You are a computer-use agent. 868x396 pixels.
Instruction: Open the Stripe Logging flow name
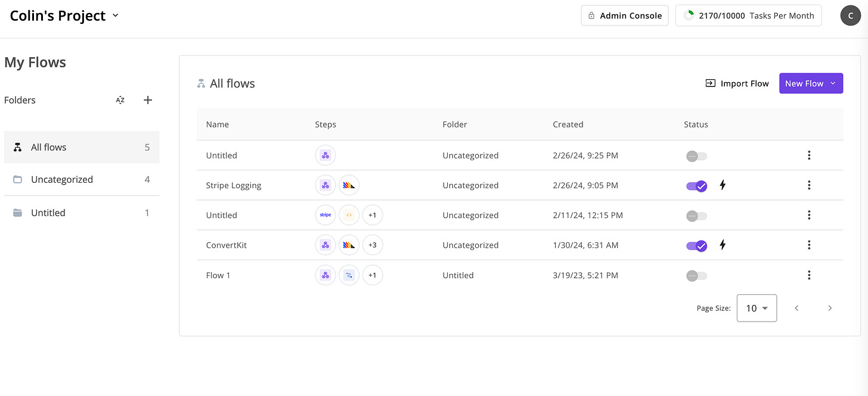[234, 185]
